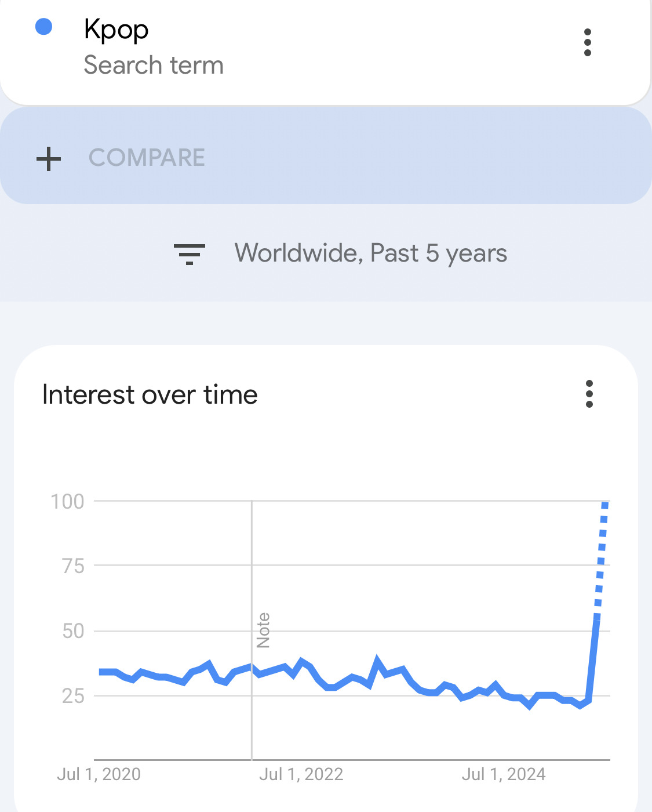The height and width of the screenshot is (812, 652).
Task: Tap the Search term subtitle under Kpop
Action: tap(154, 65)
